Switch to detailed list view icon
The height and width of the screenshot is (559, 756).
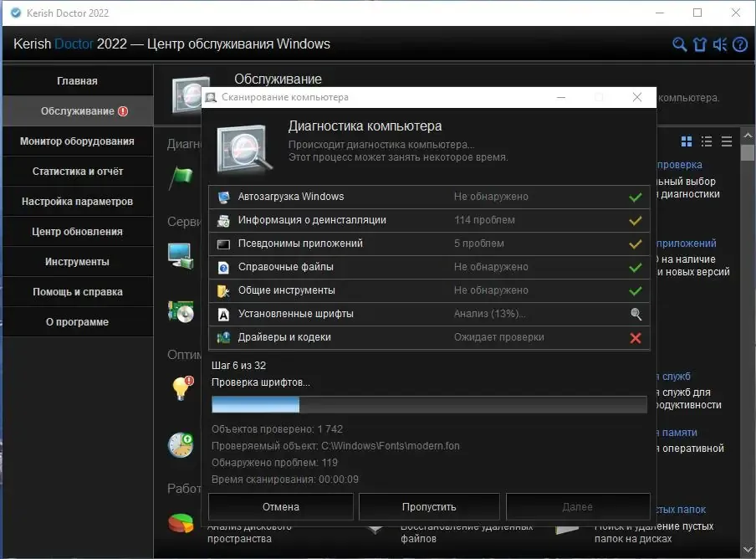tap(707, 141)
